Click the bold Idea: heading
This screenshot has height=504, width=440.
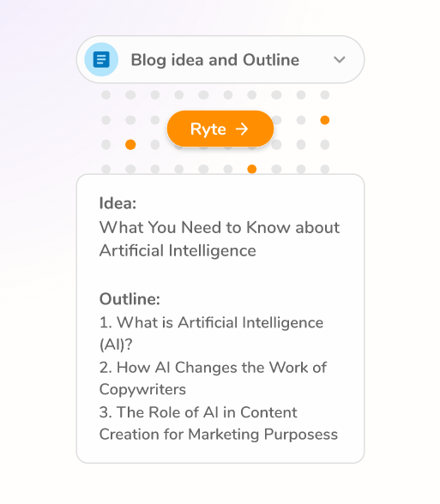(x=118, y=203)
